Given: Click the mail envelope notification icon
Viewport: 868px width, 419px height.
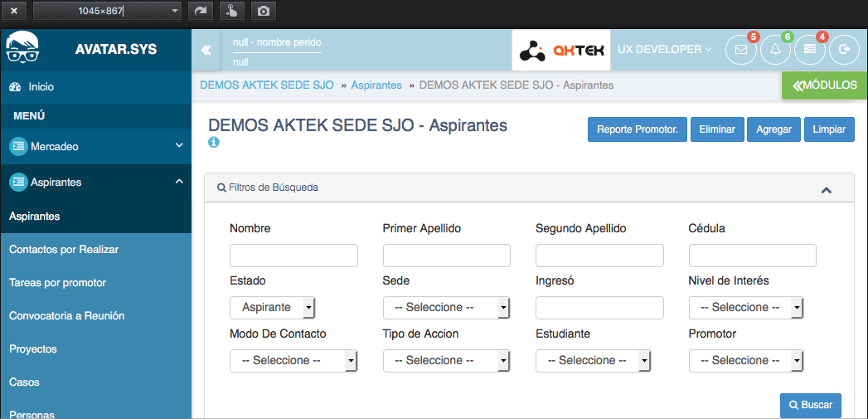Looking at the screenshot, I should (x=740, y=50).
